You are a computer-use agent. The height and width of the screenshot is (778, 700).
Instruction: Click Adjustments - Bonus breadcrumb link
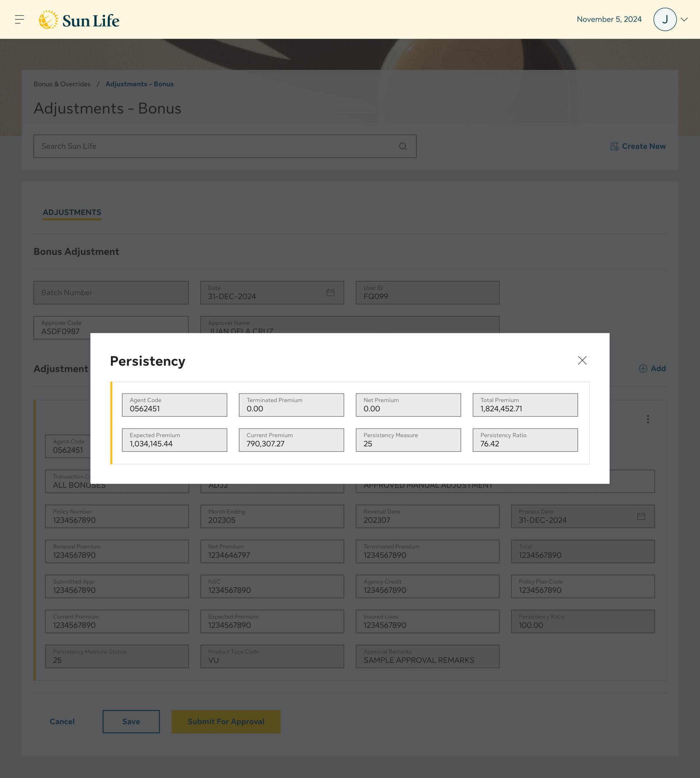pyautogui.click(x=139, y=84)
